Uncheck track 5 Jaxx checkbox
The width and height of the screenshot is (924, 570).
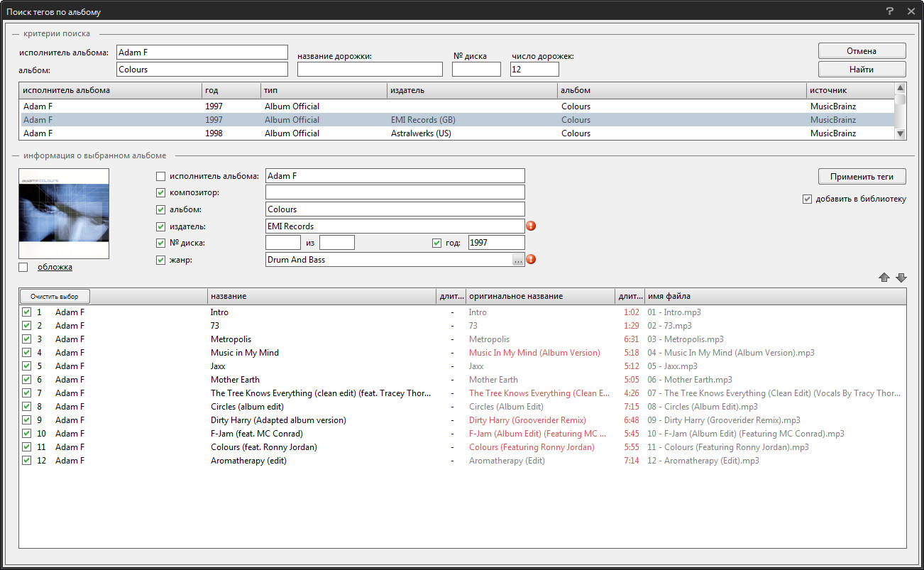click(26, 366)
